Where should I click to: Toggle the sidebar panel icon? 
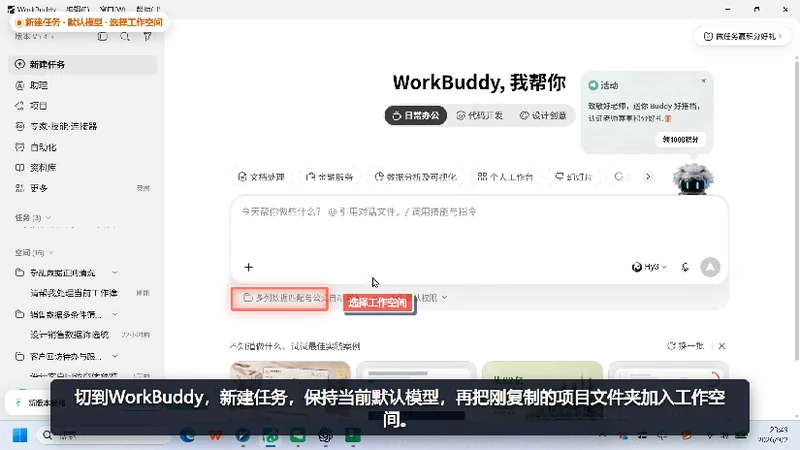point(103,36)
